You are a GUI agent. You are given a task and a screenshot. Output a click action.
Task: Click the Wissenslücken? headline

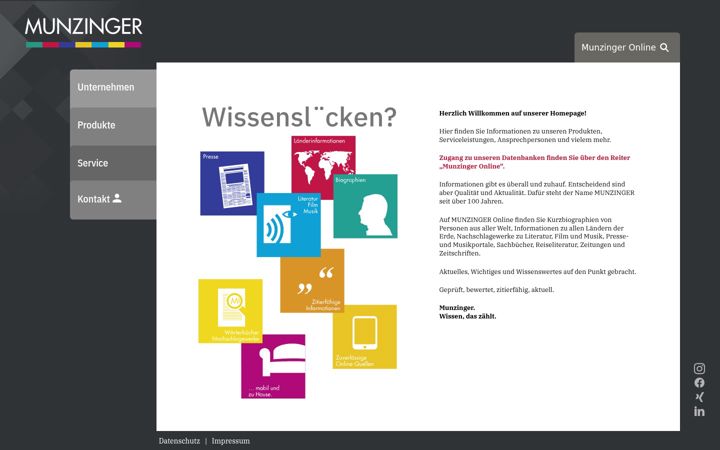click(299, 117)
